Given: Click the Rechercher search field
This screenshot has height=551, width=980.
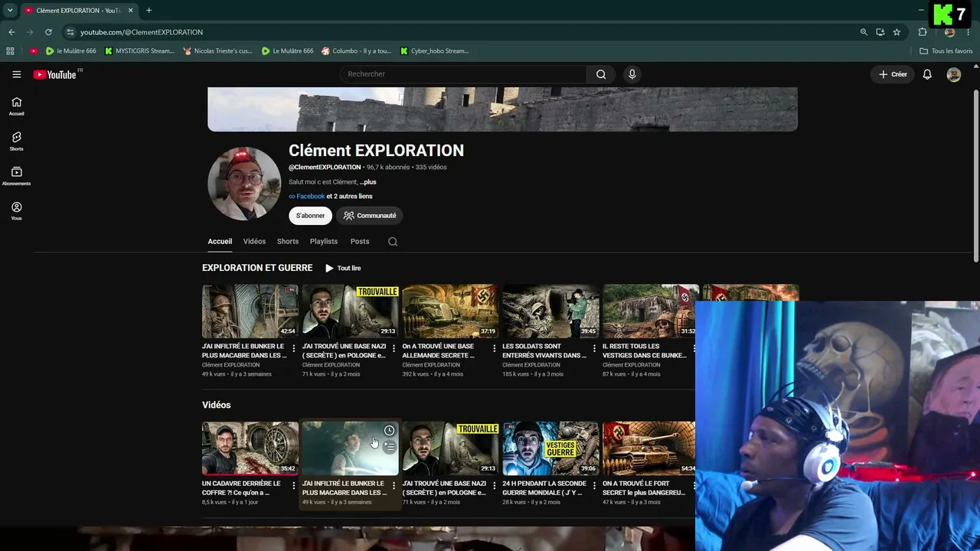Looking at the screenshot, I should [463, 74].
